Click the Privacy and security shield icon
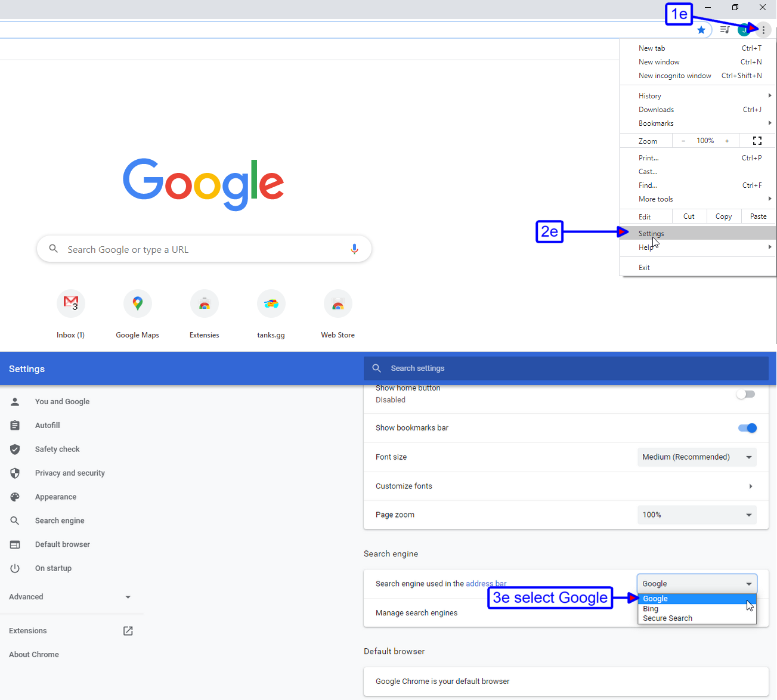 pyautogui.click(x=15, y=473)
